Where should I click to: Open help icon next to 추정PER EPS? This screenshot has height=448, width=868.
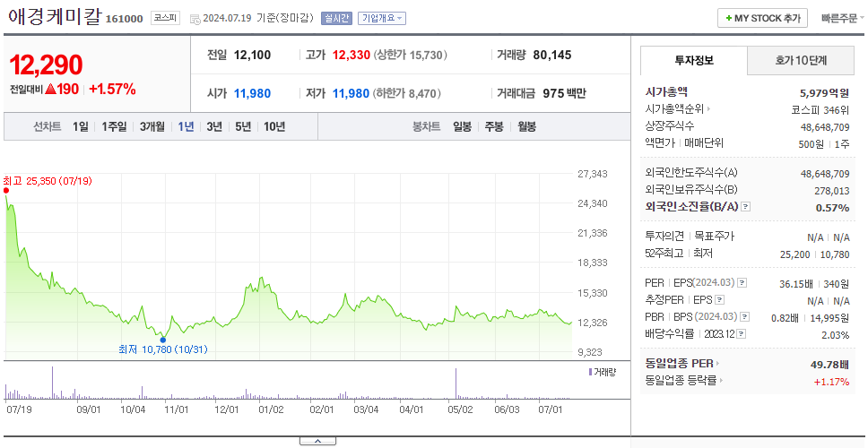(x=719, y=300)
